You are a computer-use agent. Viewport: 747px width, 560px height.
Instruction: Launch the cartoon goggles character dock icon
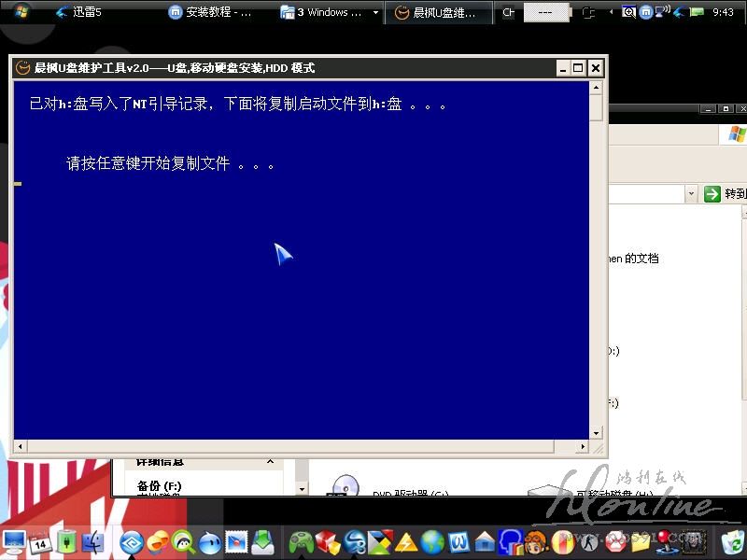pos(537,543)
